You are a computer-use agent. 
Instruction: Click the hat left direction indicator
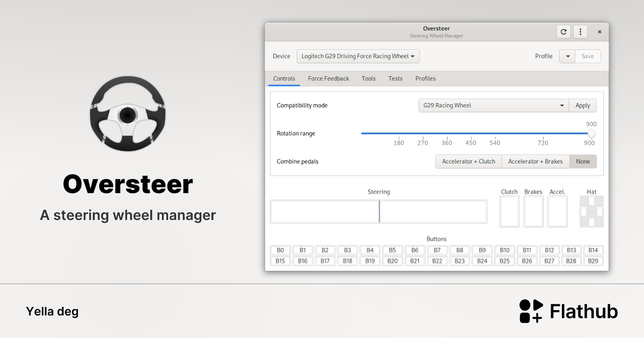tap(583, 211)
